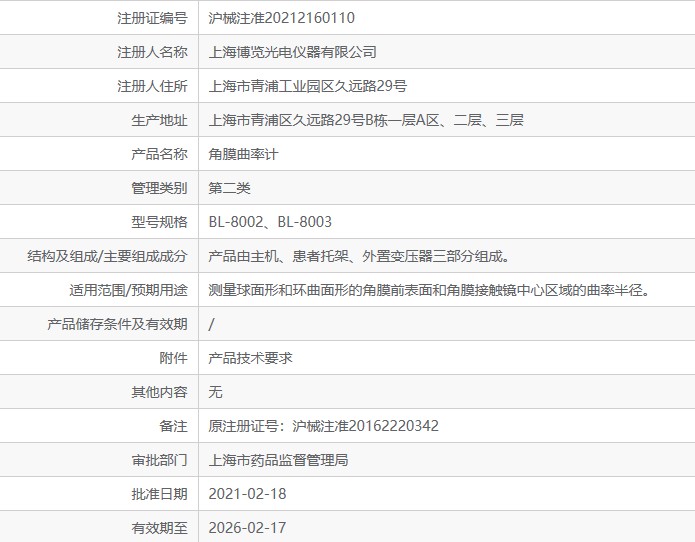Click the label 注册人名称
The width and height of the screenshot is (695, 542).
[x=152, y=52]
